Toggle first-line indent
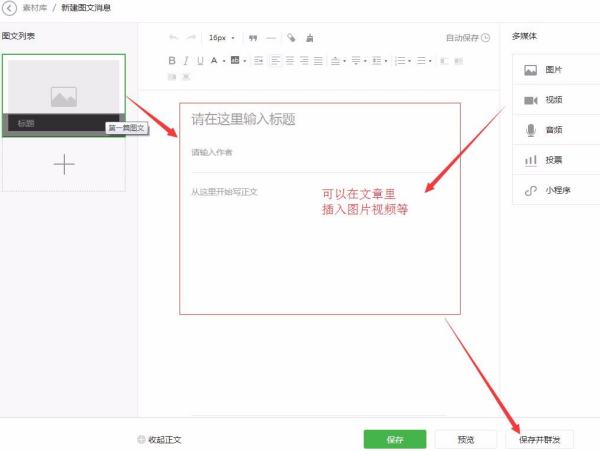 coord(259,60)
